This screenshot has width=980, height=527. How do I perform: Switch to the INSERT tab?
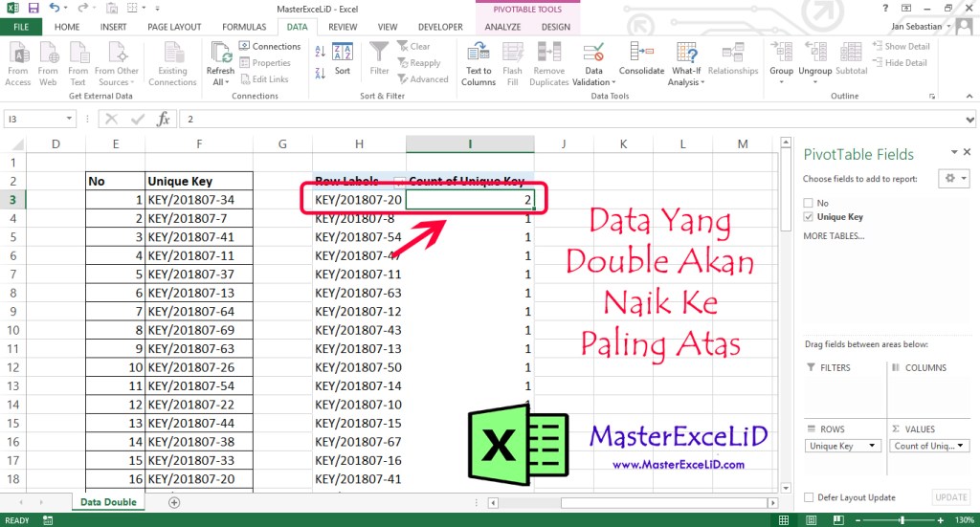point(113,27)
